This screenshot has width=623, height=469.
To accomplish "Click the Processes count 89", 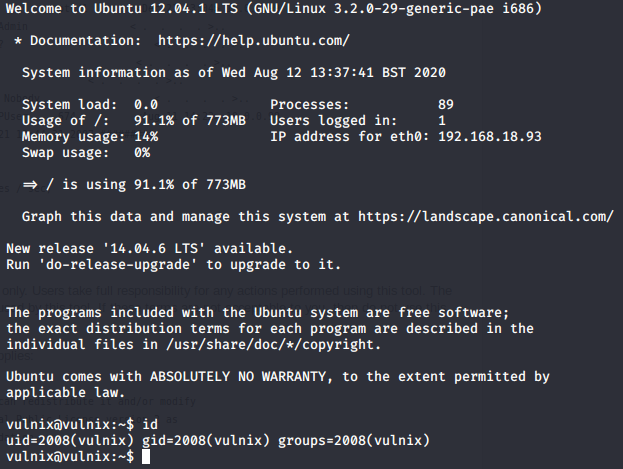I will pyautogui.click(x=446, y=105).
